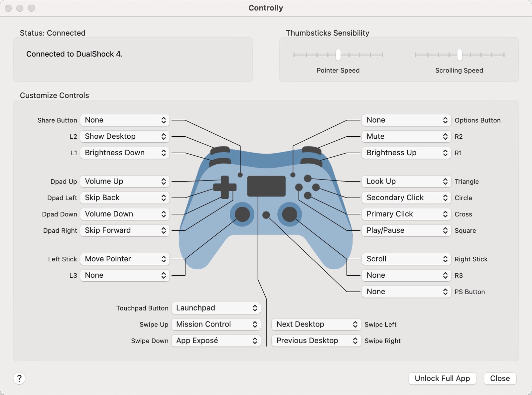This screenshot has height=395, width=532.
Task: Open the Swipe Left Next Desktop dropdown
Action: (x=316, y=324)
